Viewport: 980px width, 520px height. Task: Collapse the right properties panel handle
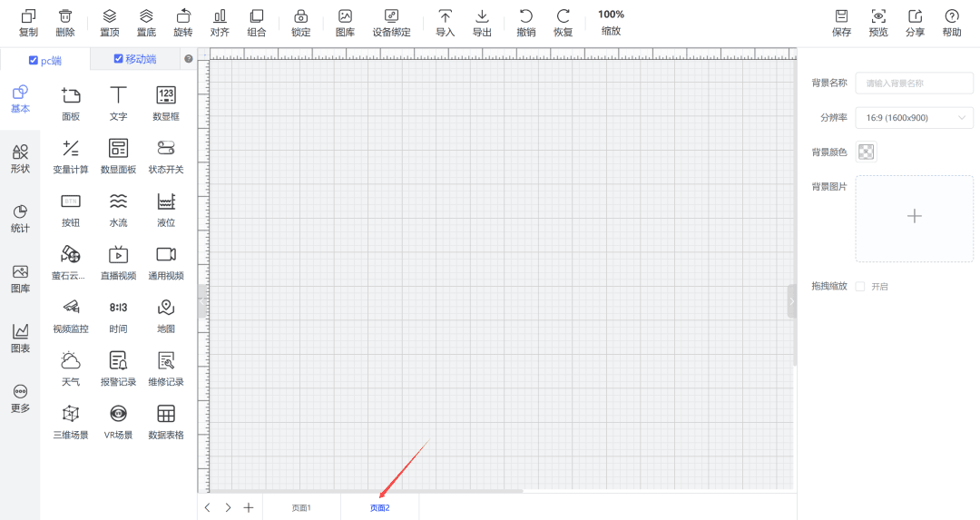click(x=792, y=301)
